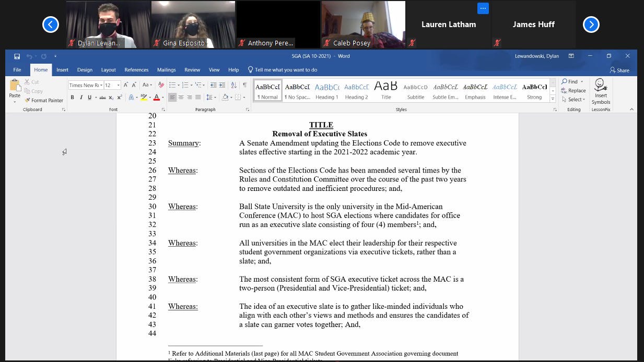
Task: Click the Increase Indent icon
Action: click(x=221, y=84)
